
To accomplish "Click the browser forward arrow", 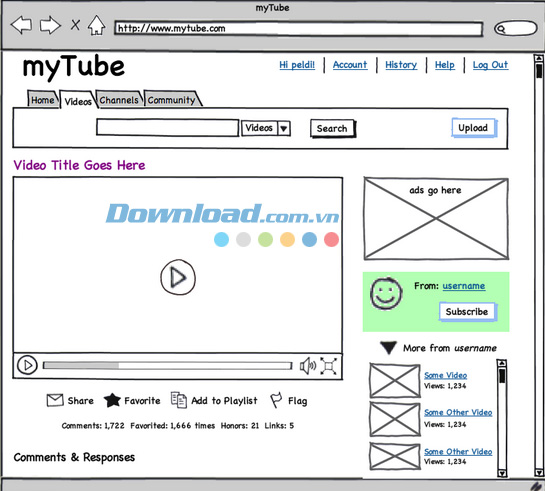I will 50,25.
